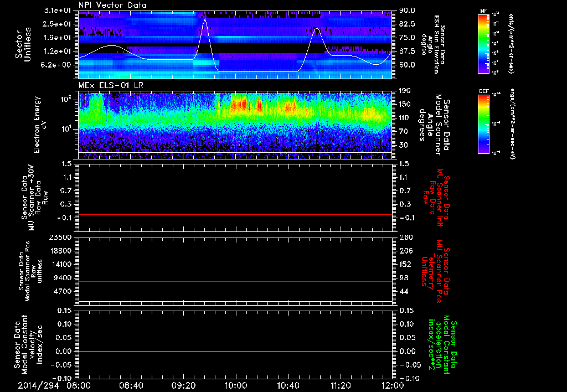Click the 11:20 time axis label

point(341,385)
